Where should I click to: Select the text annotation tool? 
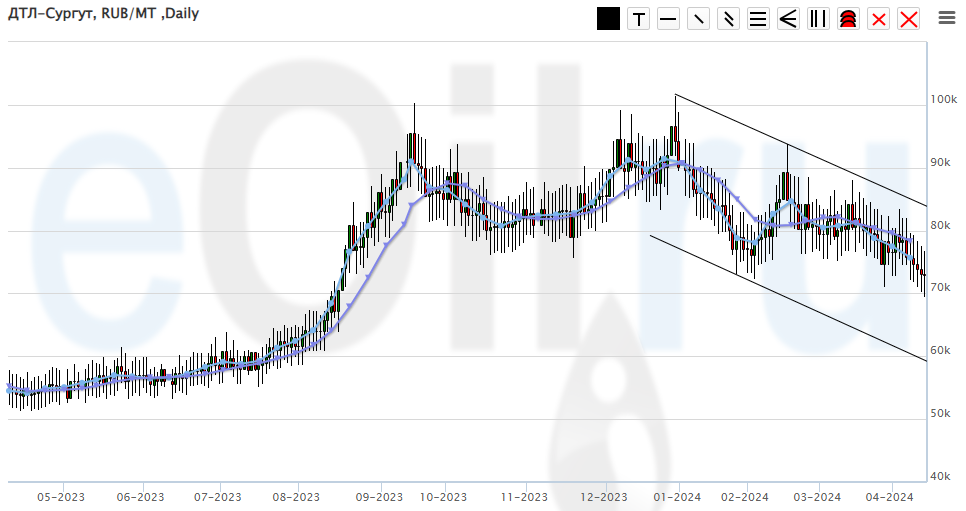click(x=638, y=19)
